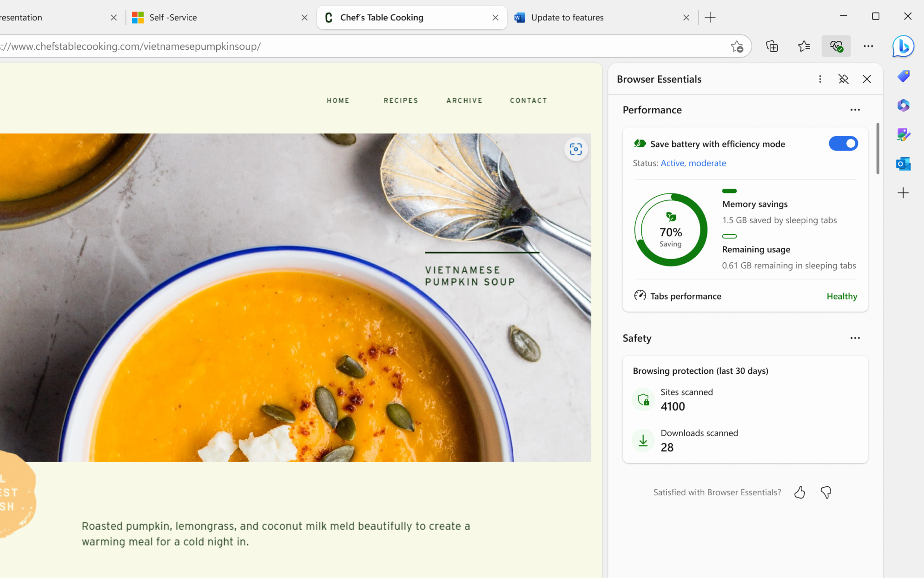This screenshot has width=924, height=578.
Task: Open Bing Copilot sidebar icon
Action: point(903,47)
